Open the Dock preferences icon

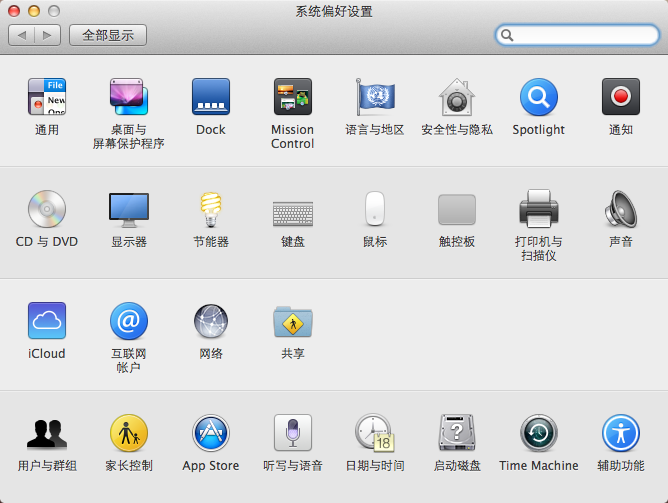(x=211, y=97)
